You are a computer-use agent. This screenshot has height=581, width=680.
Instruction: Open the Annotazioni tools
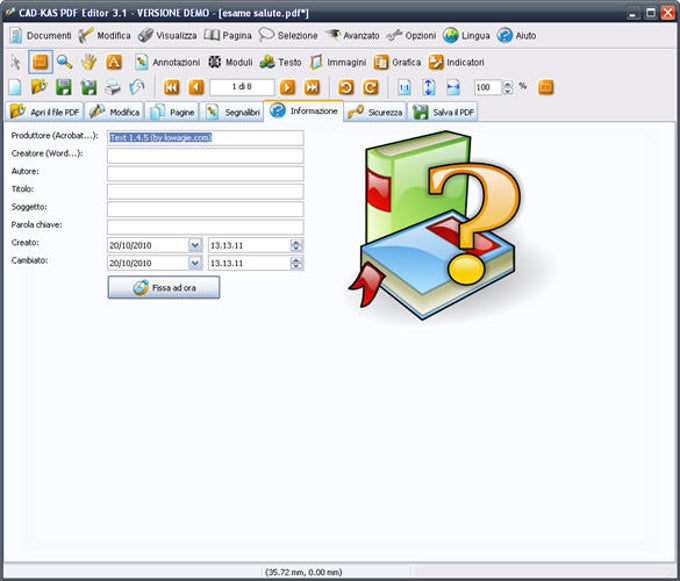pyautogui.click(x=167, y=62)
